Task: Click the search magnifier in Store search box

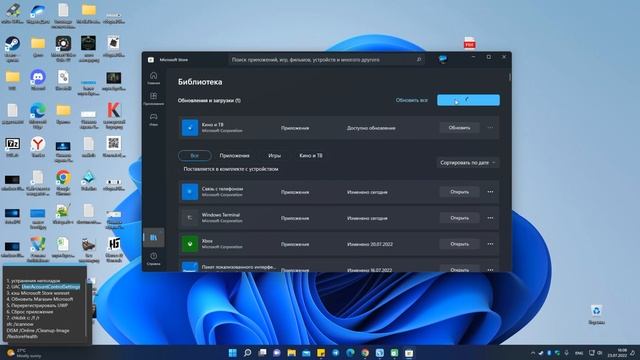Action: tap(419, 60)
